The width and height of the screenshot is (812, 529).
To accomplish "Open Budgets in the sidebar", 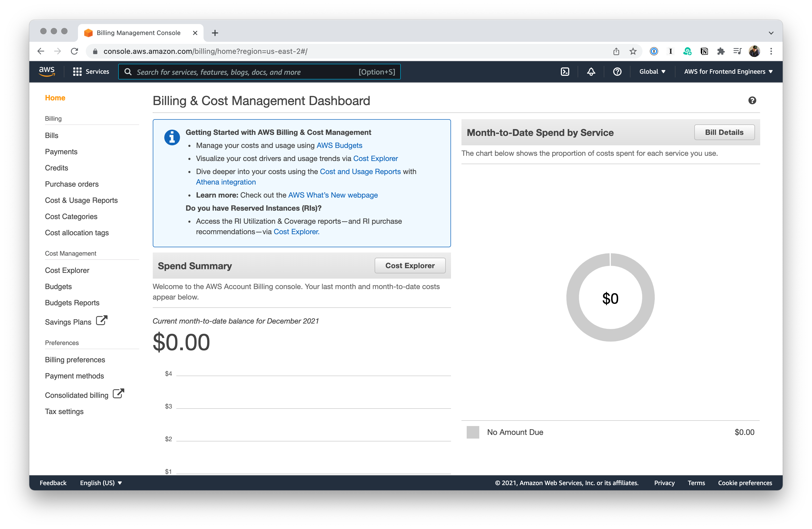I will click(58, 286).
